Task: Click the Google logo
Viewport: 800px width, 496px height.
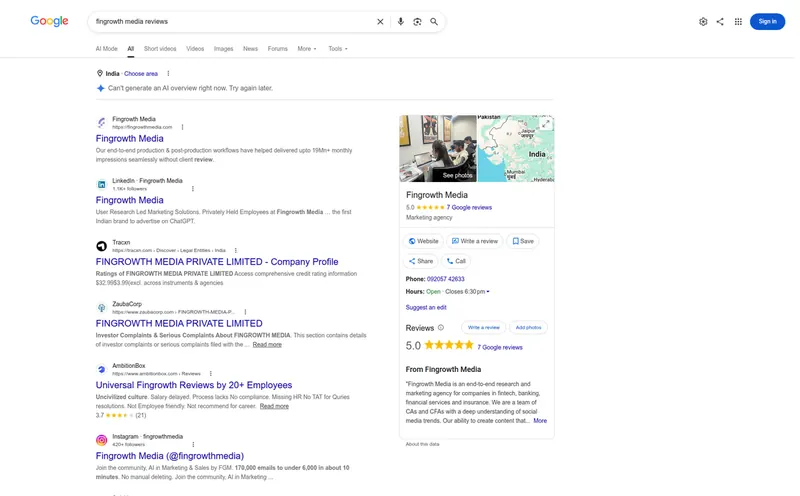Action: (x=49, y=21)
